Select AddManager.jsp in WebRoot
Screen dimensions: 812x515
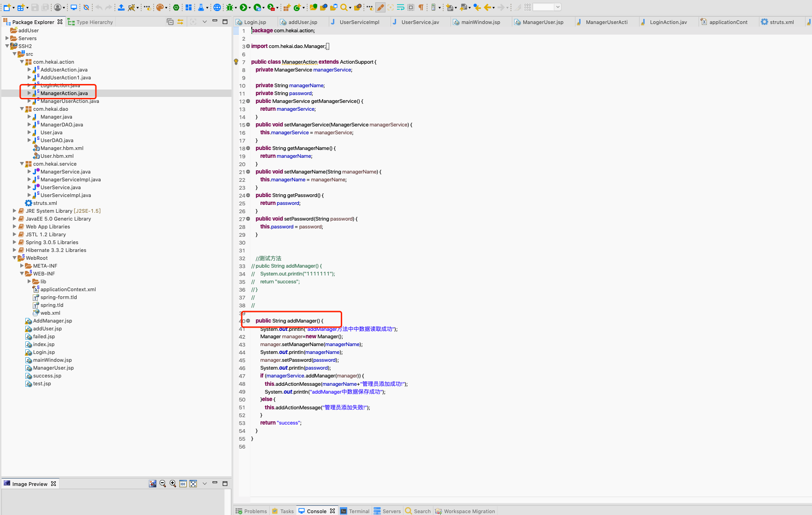coord(53,321)
